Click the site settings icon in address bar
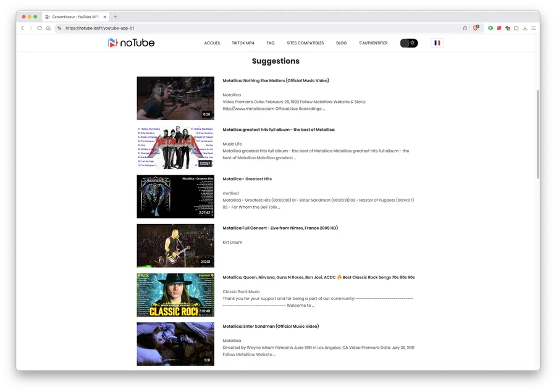 click(59, 28)
